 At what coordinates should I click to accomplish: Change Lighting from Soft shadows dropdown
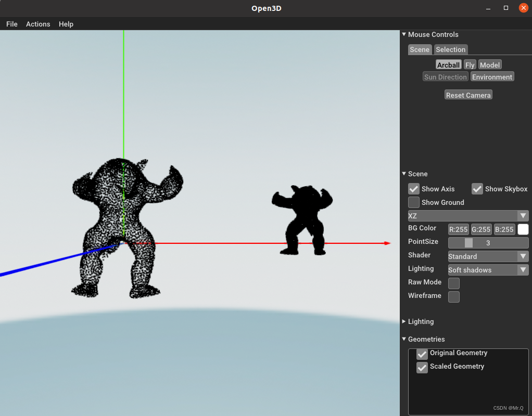488,269
